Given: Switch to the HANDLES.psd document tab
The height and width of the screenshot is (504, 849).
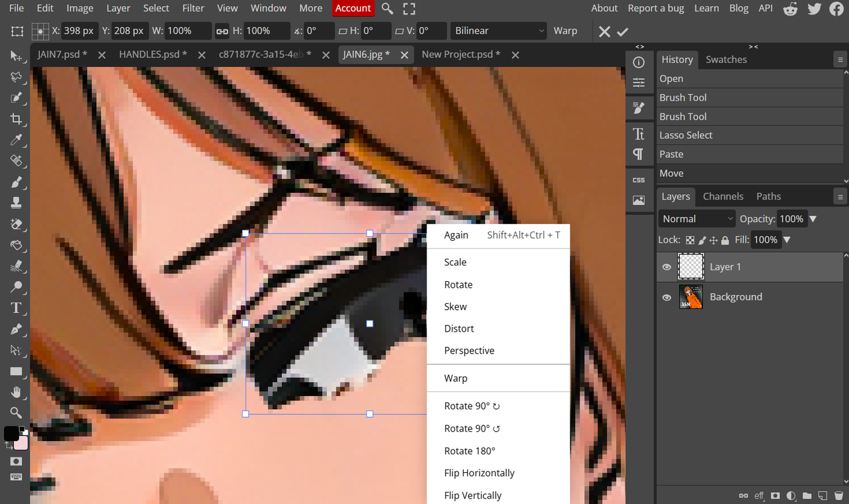Looking at the screenshot, I should click(153, 54).
